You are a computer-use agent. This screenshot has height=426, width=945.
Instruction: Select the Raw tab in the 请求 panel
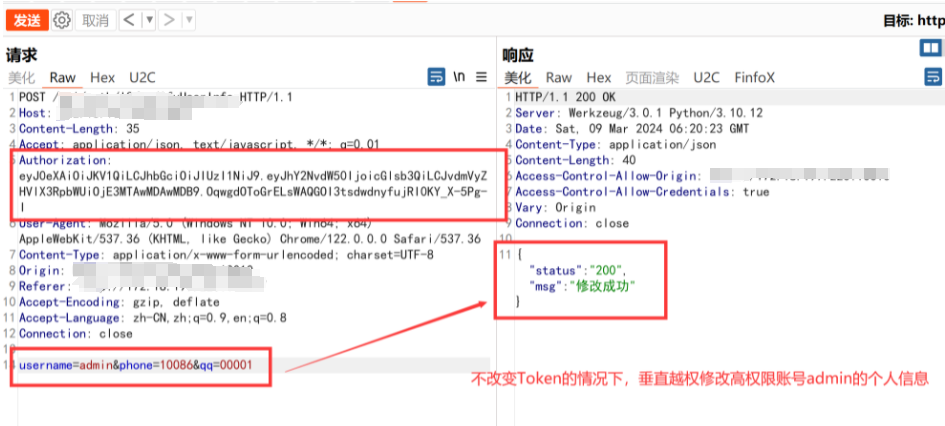(63, 78)
